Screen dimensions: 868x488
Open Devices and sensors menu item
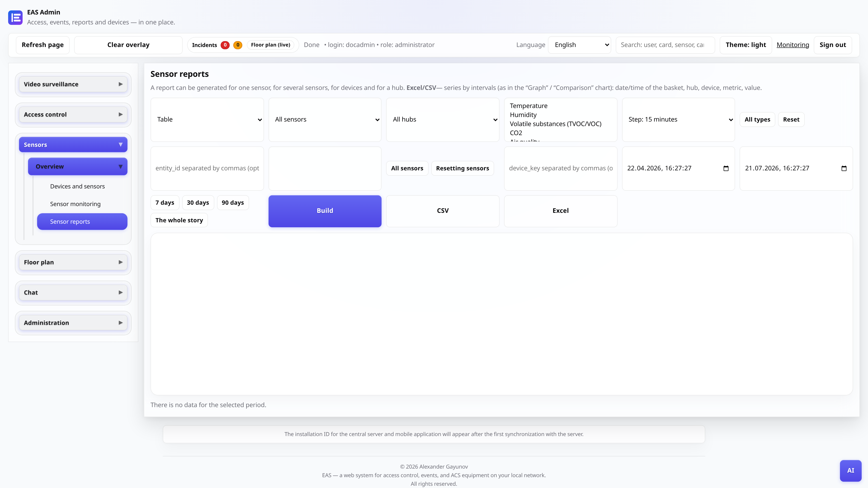pyautogui.click(x=77, y=186)
